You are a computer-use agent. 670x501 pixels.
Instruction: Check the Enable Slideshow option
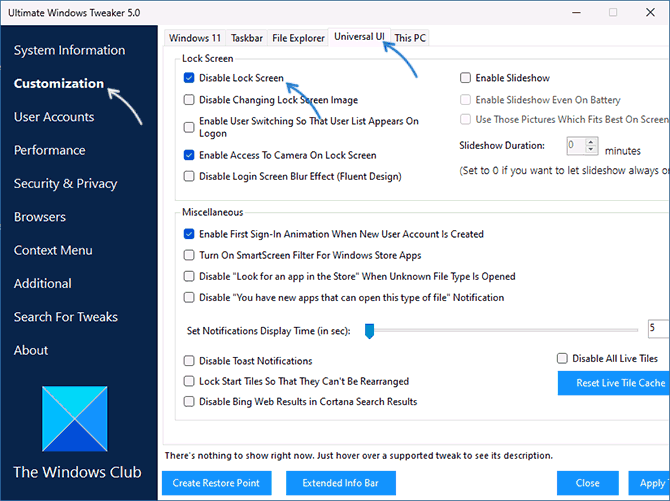coord(465,78)
